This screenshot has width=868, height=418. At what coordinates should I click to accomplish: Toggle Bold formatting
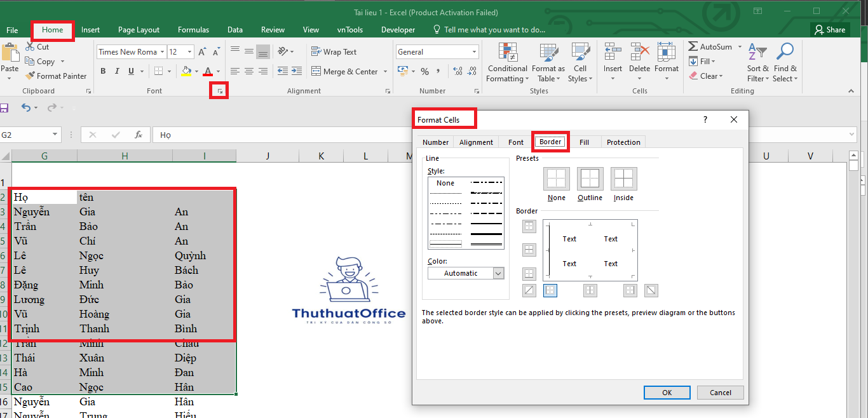(103, 71)
